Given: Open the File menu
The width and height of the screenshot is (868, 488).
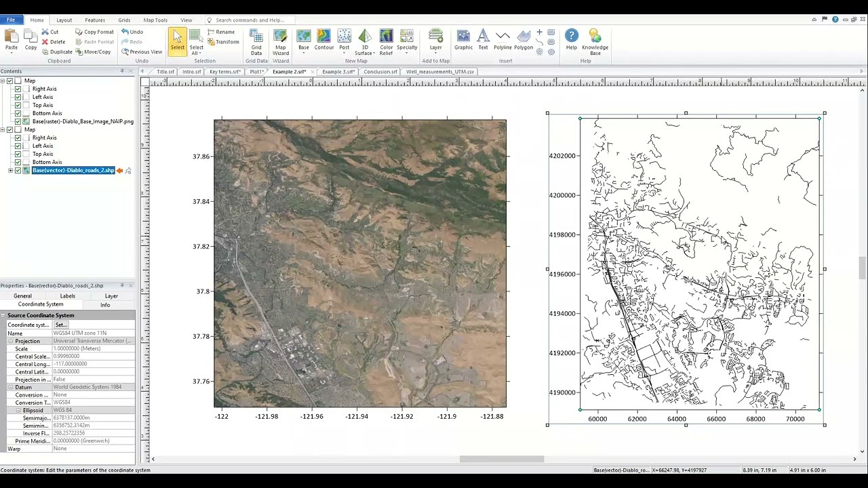Looking at the screenshot, I should pos(11,20).
